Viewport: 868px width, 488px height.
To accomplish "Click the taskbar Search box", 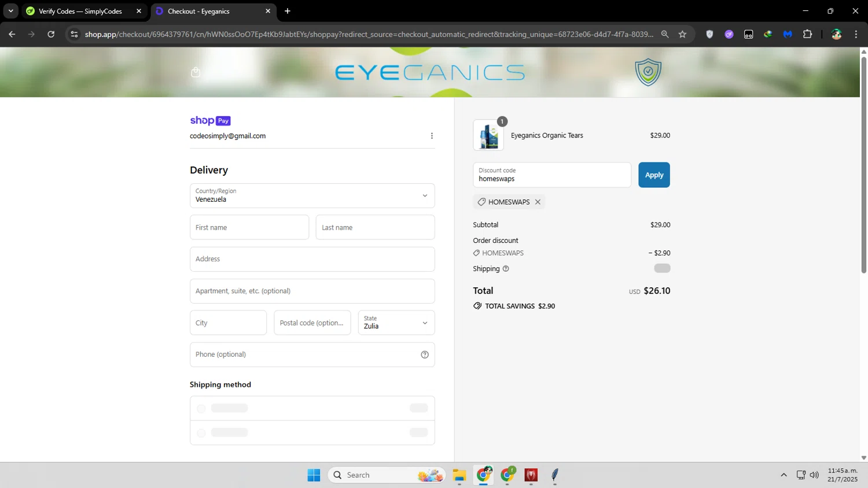I will point(387,475).
